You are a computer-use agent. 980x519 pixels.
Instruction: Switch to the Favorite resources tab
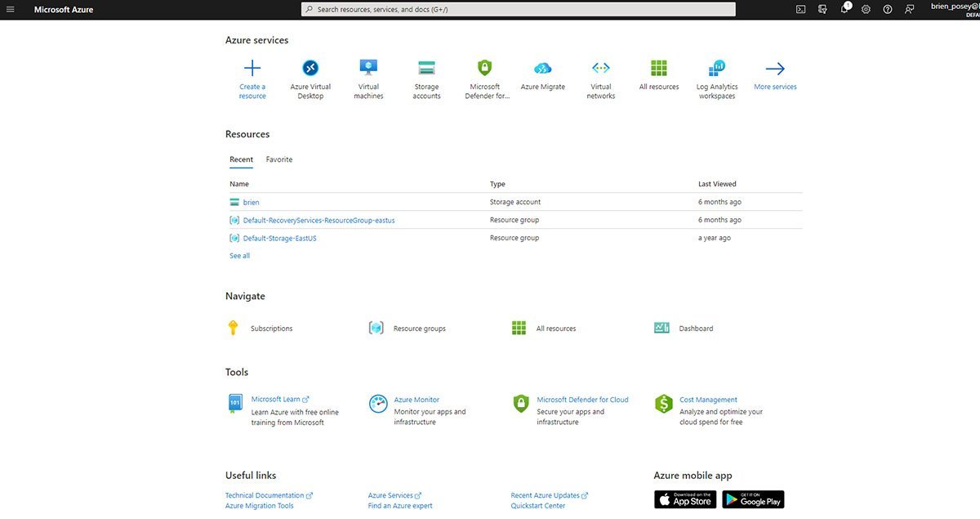[279, 159]
